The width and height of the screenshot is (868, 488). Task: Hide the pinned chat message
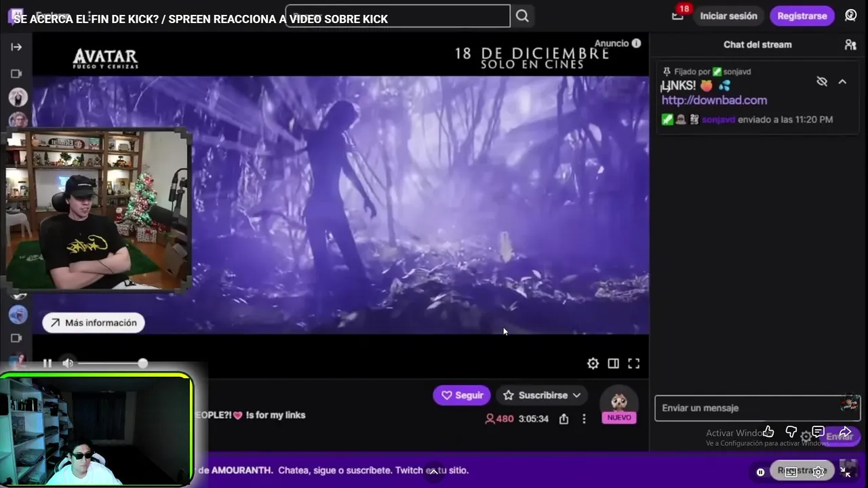[x=822, y=82]
